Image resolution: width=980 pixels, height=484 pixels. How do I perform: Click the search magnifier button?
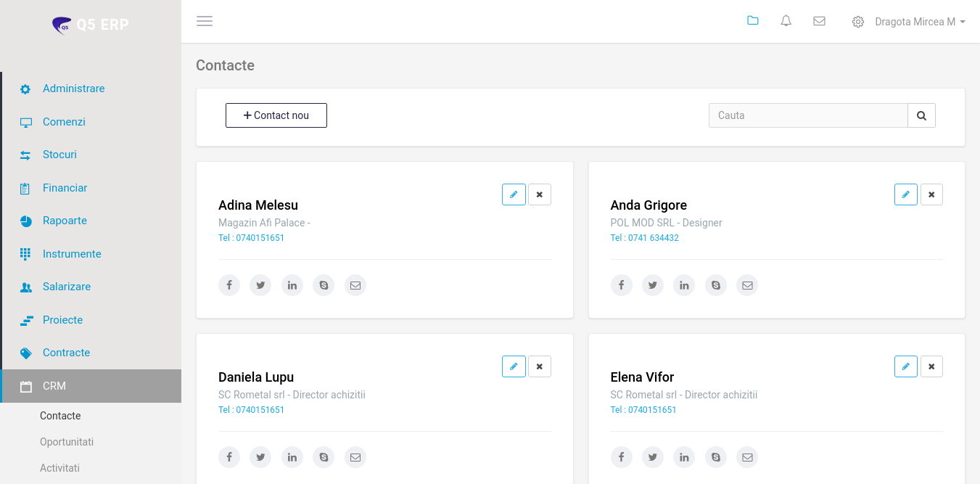click(x=921, y=115)
